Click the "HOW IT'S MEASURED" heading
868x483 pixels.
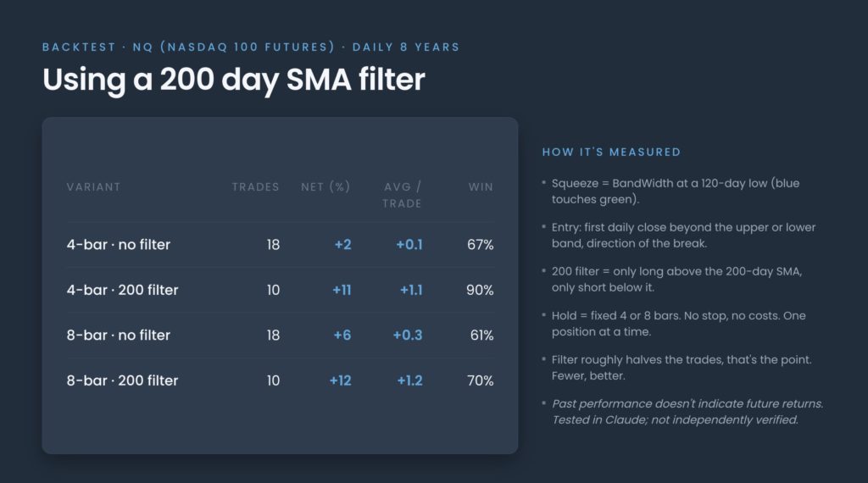click(611, 153)
